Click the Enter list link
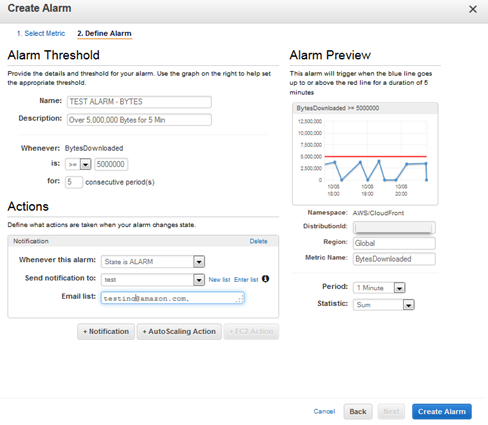Screen dimensions: 488x425 [246, 280]
